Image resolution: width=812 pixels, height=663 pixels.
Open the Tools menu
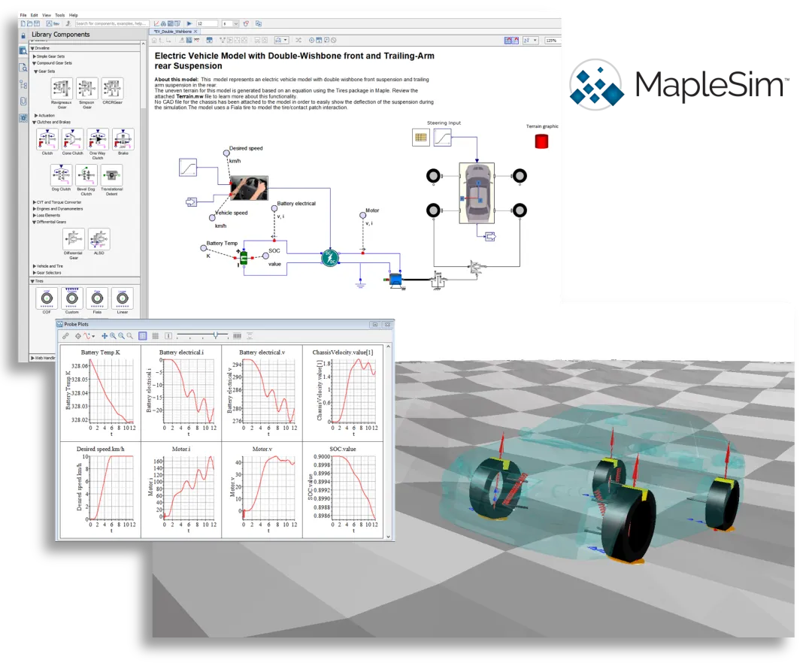60,15
